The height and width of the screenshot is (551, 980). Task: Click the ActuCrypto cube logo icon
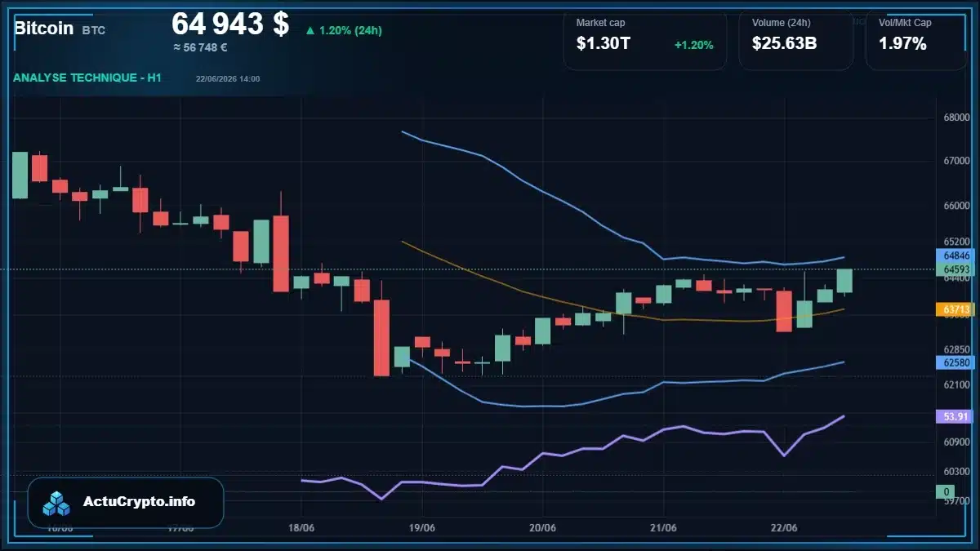point(57,503)
